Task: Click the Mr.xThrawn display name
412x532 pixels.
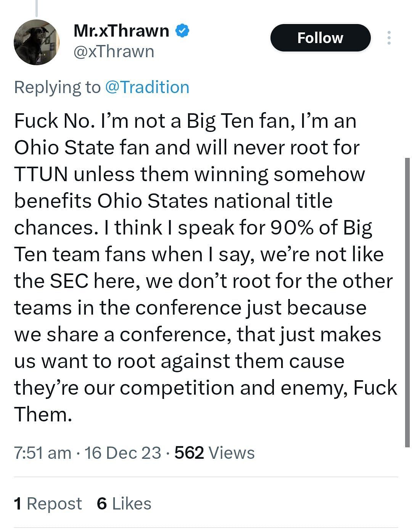Action: point(121,31)
